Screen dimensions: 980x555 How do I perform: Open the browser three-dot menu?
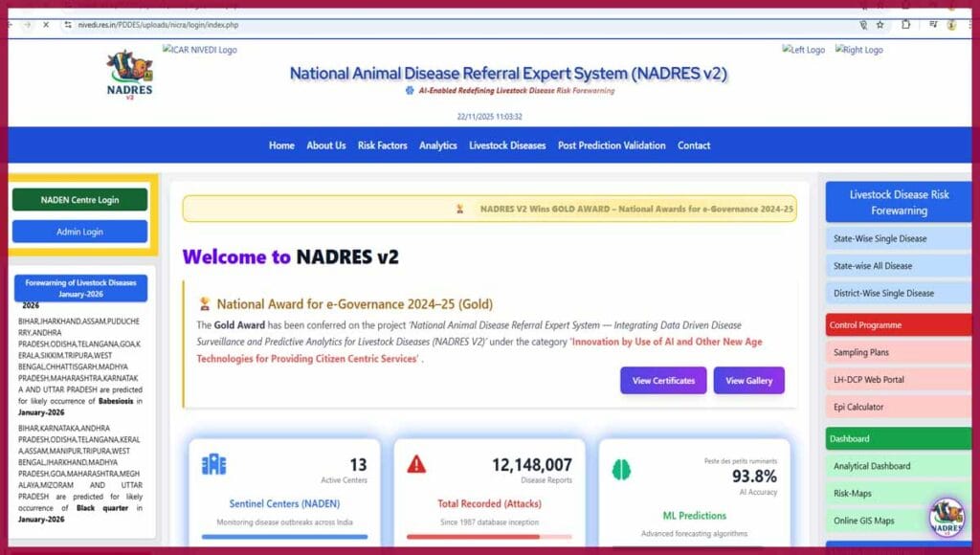coord(968,26)
